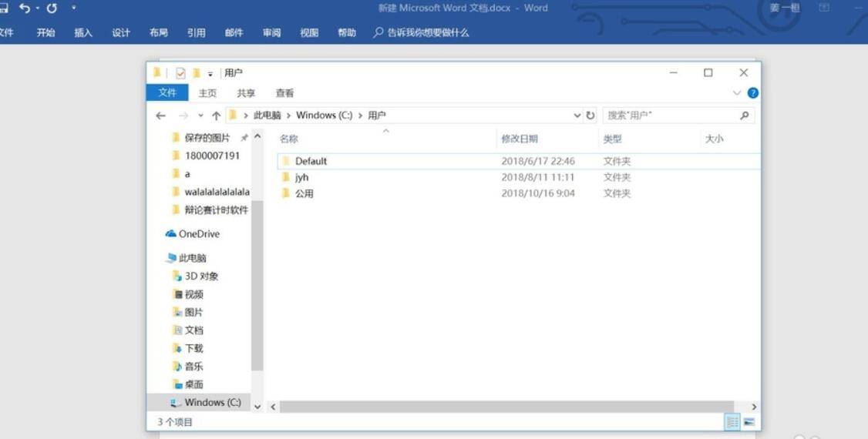Click the horizontal scrollbar right arrow
This screenshot has height=439, width=868.
pos(753,407)
